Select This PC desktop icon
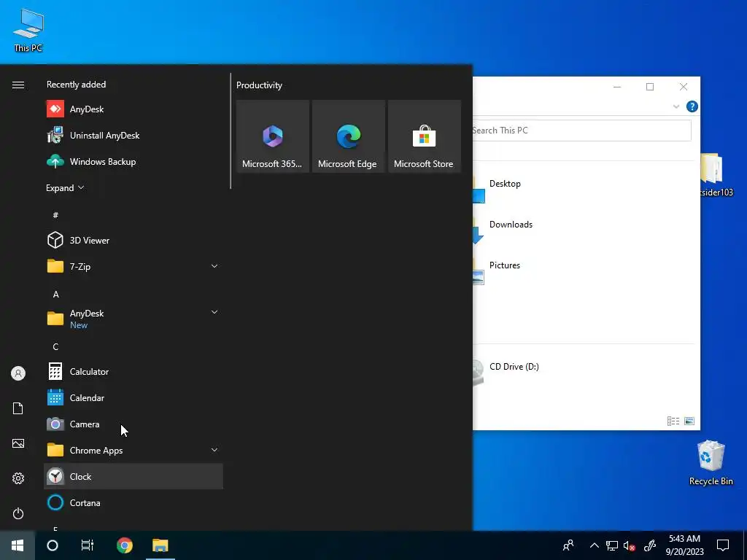This screenshot has width=747, height=560. point(28,31)
